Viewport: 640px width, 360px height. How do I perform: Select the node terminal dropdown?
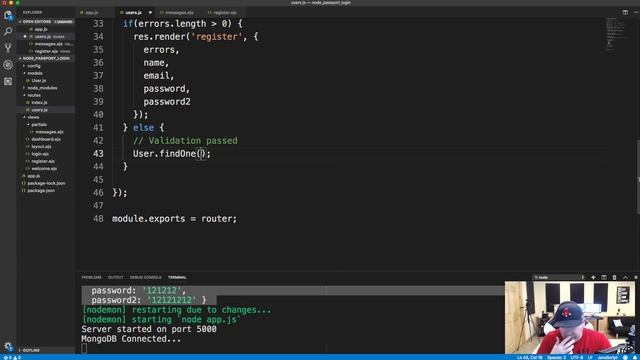click(x=559, y=277)
